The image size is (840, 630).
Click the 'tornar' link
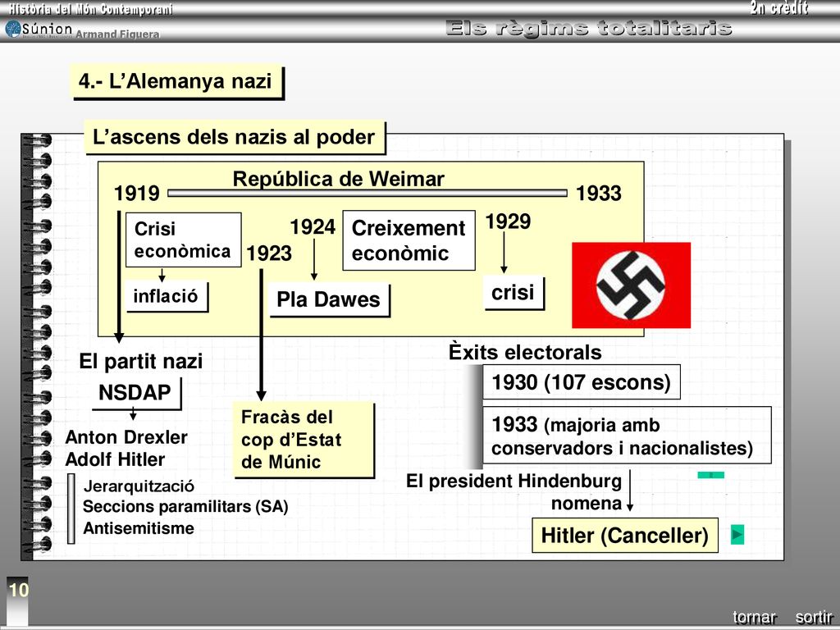tap(755, 617)
